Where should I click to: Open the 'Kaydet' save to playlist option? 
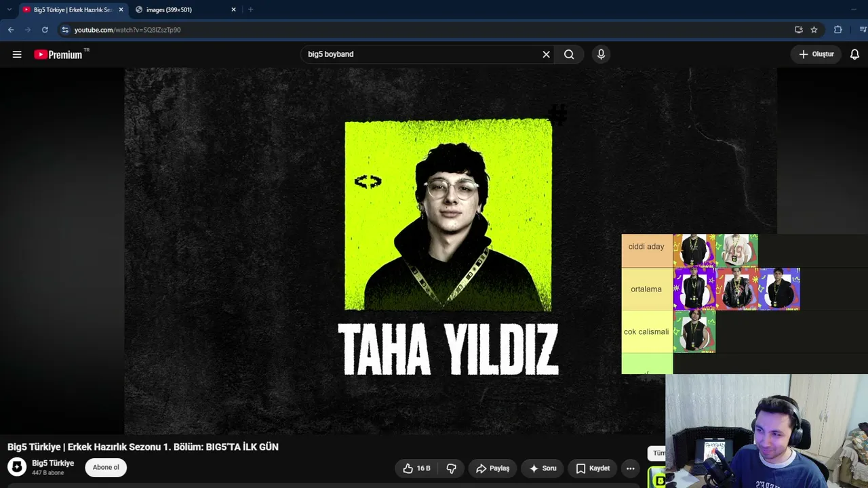pos(593,468)
